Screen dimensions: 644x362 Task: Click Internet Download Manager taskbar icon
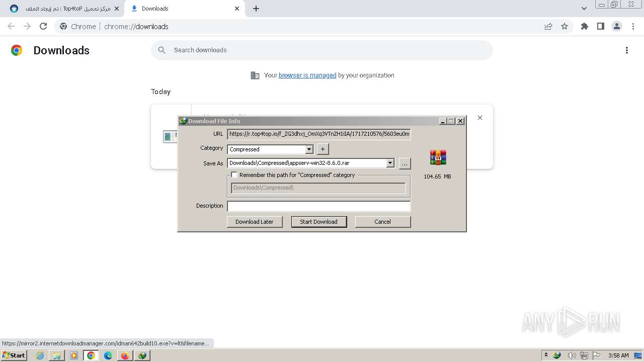142,355
